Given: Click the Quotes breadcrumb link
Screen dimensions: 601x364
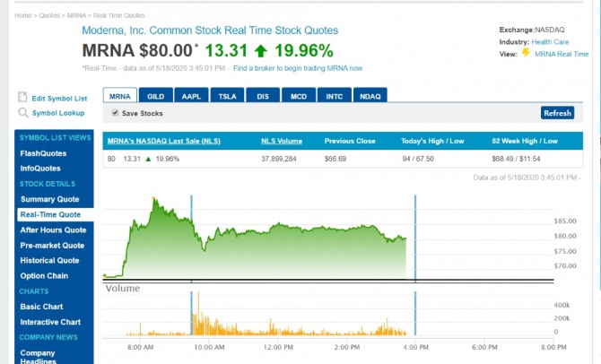Looking at the screenshot, I should coord(49,15).
